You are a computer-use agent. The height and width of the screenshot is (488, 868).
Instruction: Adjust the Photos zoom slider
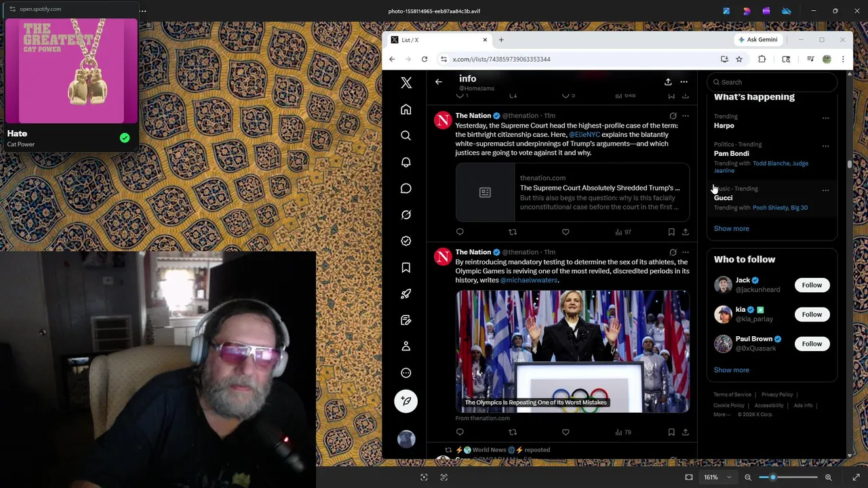pos(788,477)
